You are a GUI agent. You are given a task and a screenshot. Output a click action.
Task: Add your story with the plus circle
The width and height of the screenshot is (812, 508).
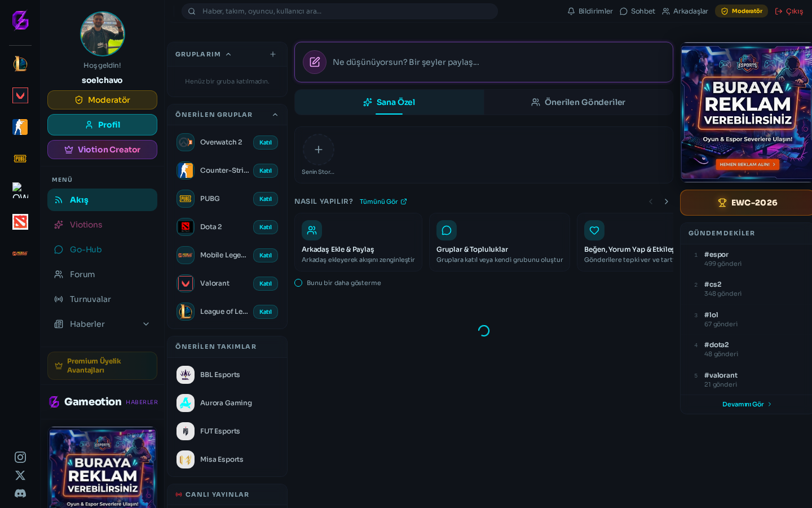[x=319, y=150]
